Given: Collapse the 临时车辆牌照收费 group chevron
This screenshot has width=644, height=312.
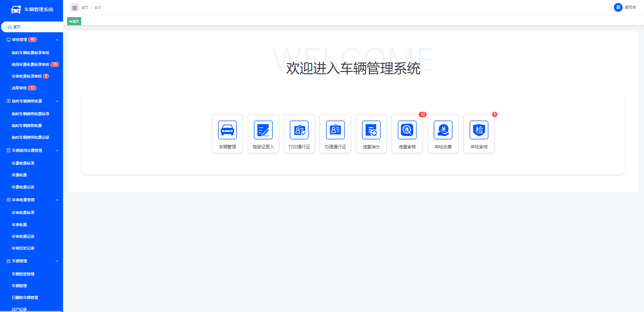Looking at the screenshot, I should (57, 101).
